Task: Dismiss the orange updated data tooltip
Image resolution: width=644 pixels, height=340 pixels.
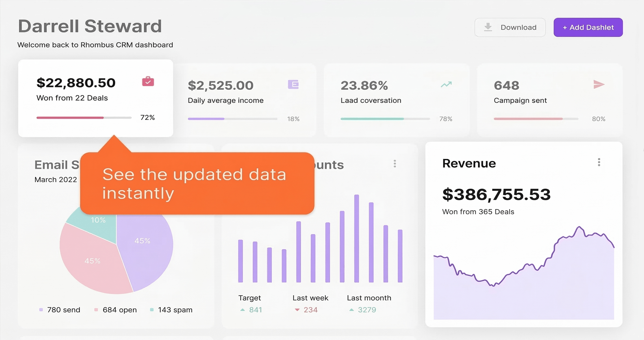Action: tap(197, 183)
